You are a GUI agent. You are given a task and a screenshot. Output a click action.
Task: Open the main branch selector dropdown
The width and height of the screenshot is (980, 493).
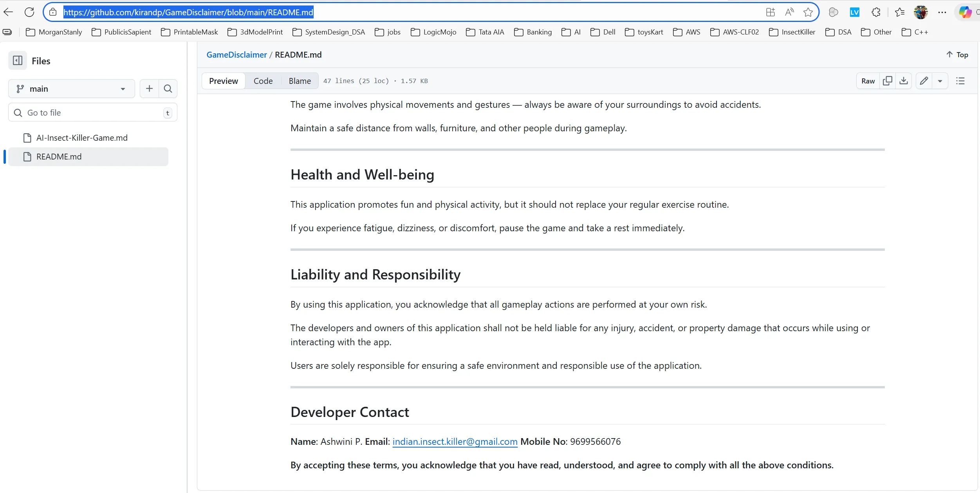pos(72,89)
